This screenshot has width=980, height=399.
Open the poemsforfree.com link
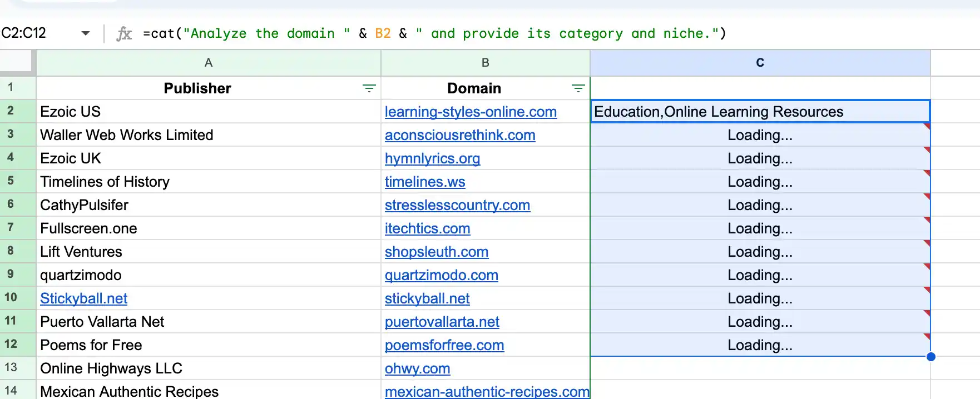444,345
